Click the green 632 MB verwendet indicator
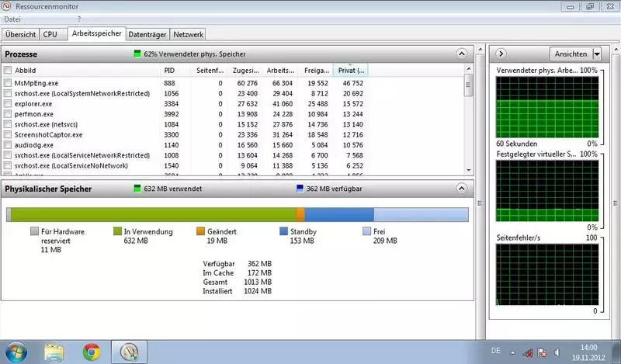 pyautogui.click(x=137, y=189)
